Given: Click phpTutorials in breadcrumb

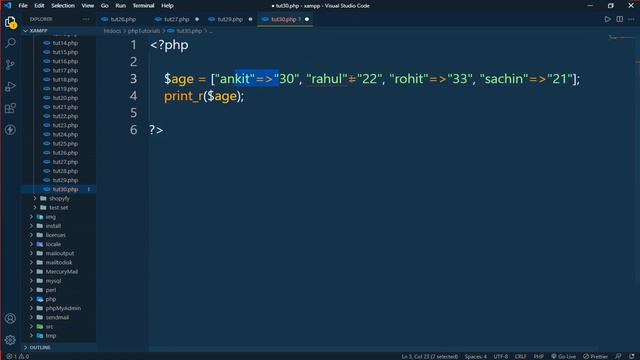Looking at the screenshot, I should 144,31.
